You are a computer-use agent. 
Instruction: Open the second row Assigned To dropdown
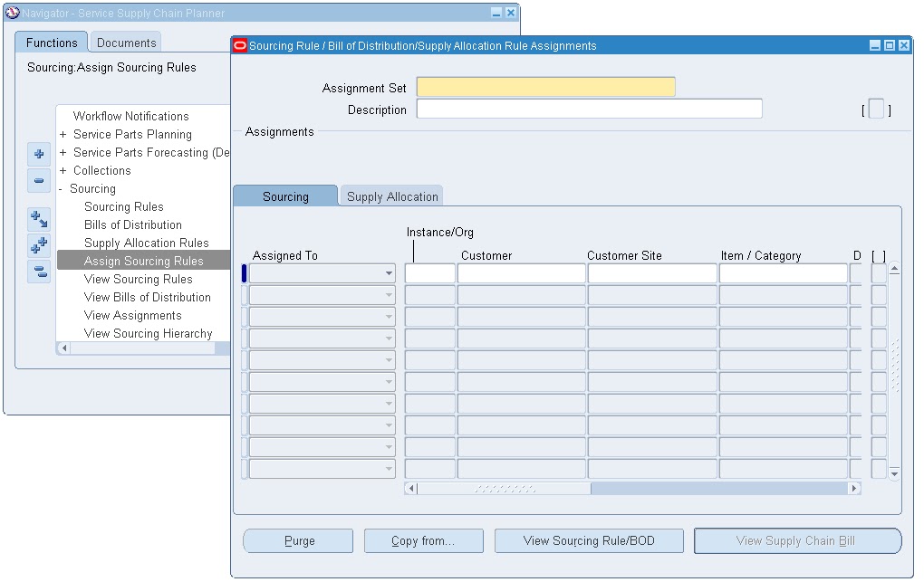[389, 295]
